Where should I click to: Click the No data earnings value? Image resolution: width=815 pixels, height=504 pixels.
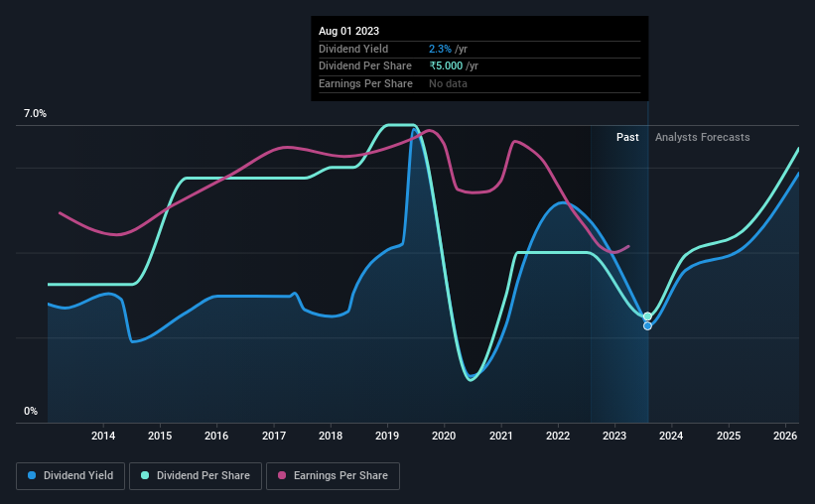tap(448, 83)
